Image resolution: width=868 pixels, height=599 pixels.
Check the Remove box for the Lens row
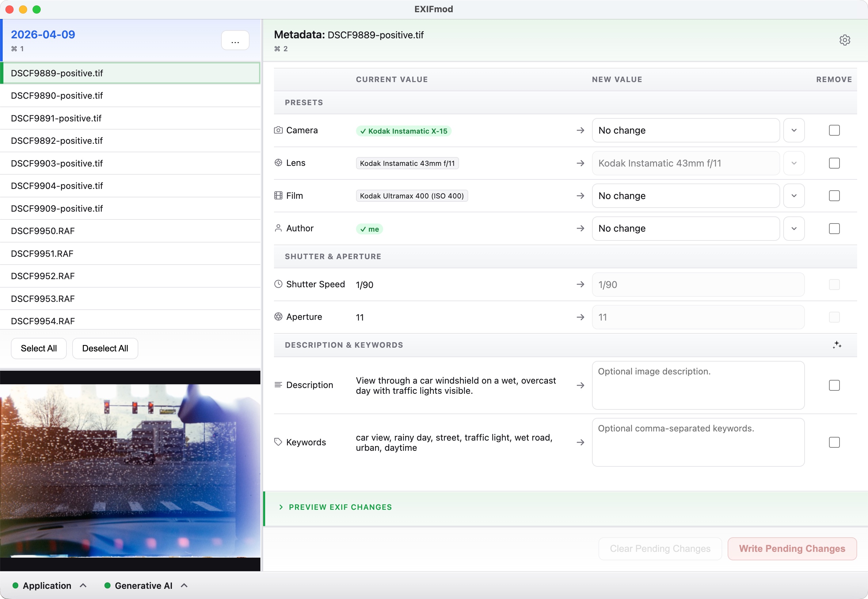pyautogui.click(x=834, y=163)
